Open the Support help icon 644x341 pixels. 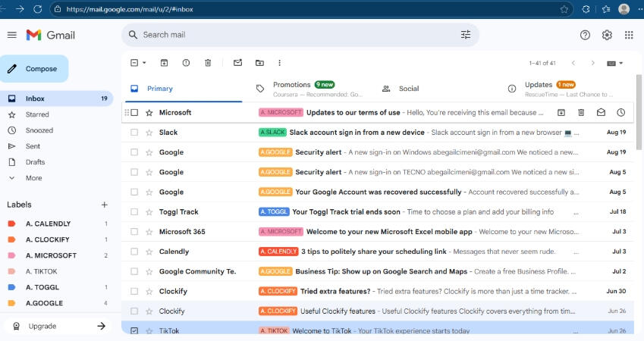click(585, 35)
